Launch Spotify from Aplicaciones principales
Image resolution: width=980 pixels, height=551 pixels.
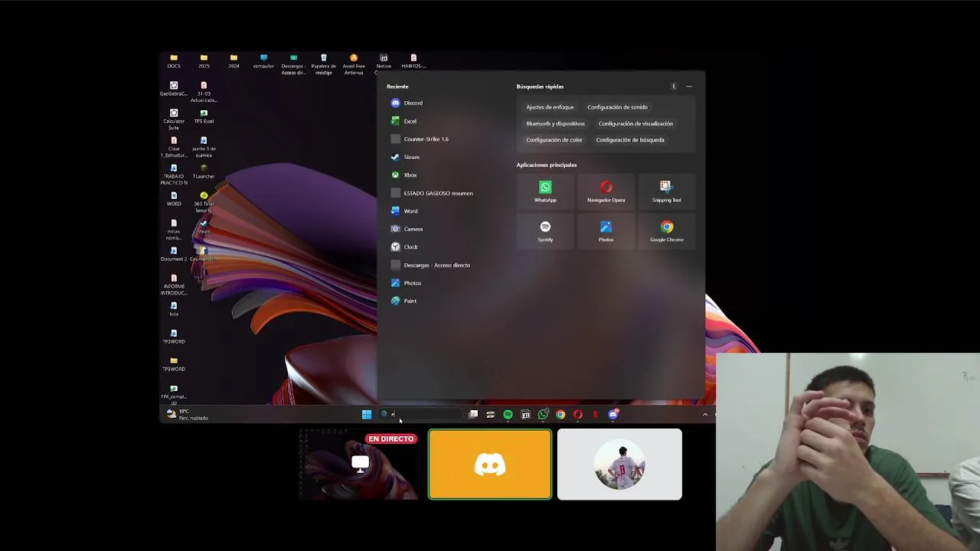click(x=545, y=231)
